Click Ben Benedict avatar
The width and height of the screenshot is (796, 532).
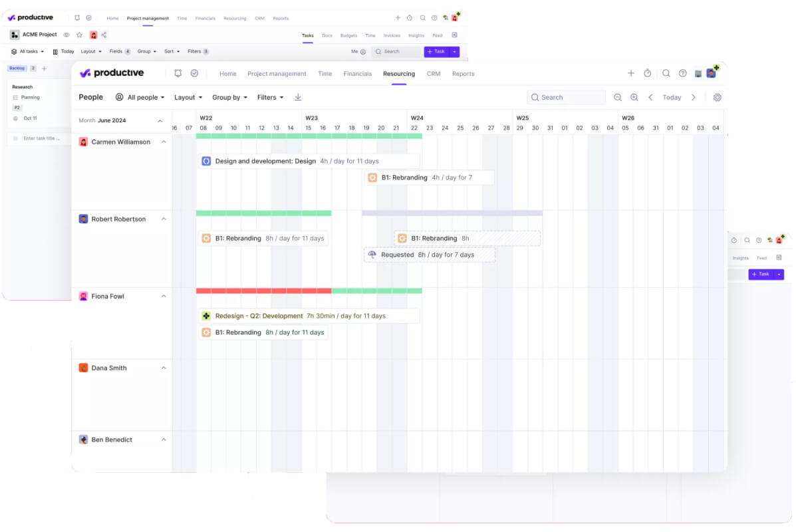point(83,440)
